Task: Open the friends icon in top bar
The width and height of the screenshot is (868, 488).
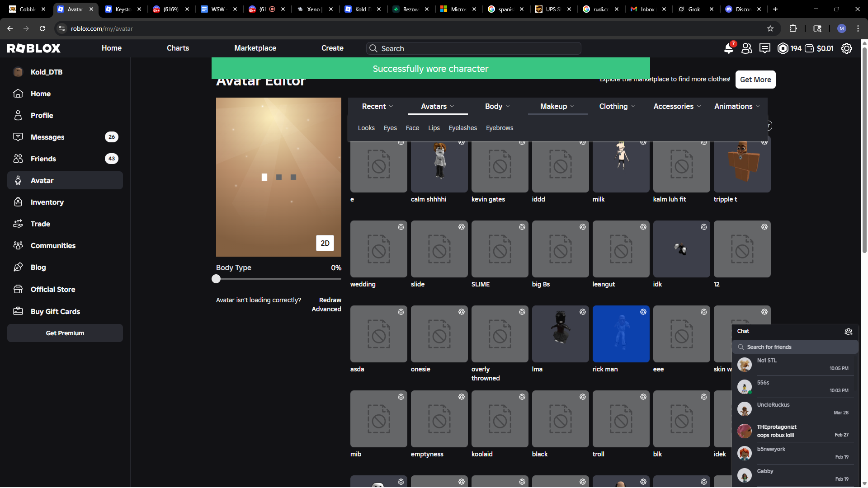Action: coord(747,48)
